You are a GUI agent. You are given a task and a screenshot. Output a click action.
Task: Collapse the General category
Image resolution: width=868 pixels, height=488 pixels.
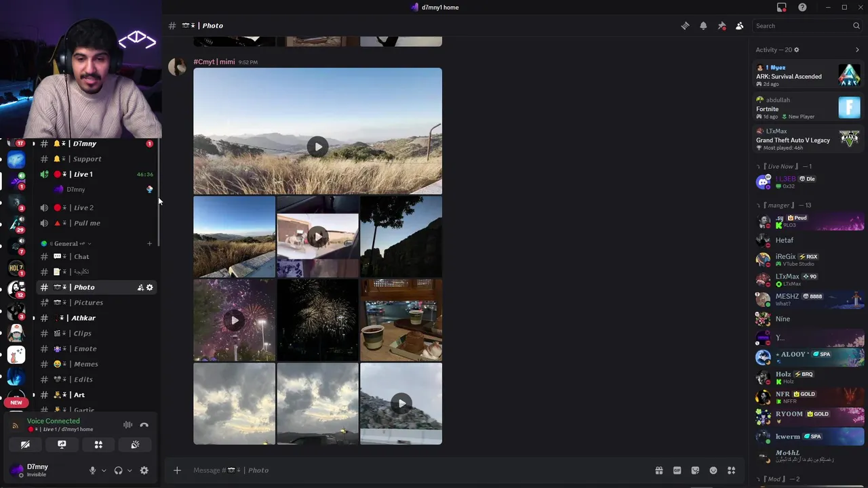pos(66,243)
